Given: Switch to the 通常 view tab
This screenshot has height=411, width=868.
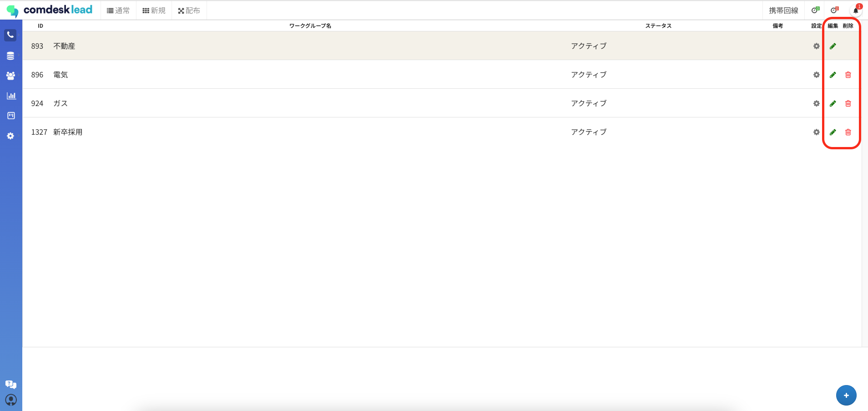Looking at the screenshot, I should click(118, 10).
